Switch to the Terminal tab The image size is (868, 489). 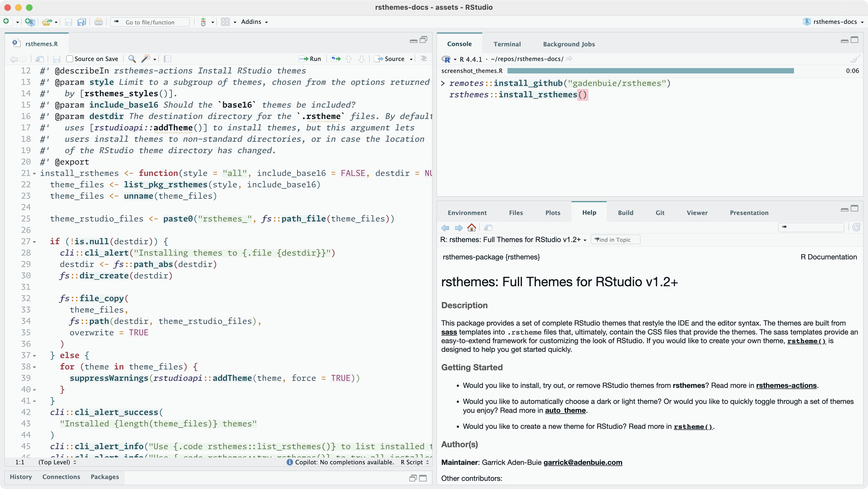[507, 44]
